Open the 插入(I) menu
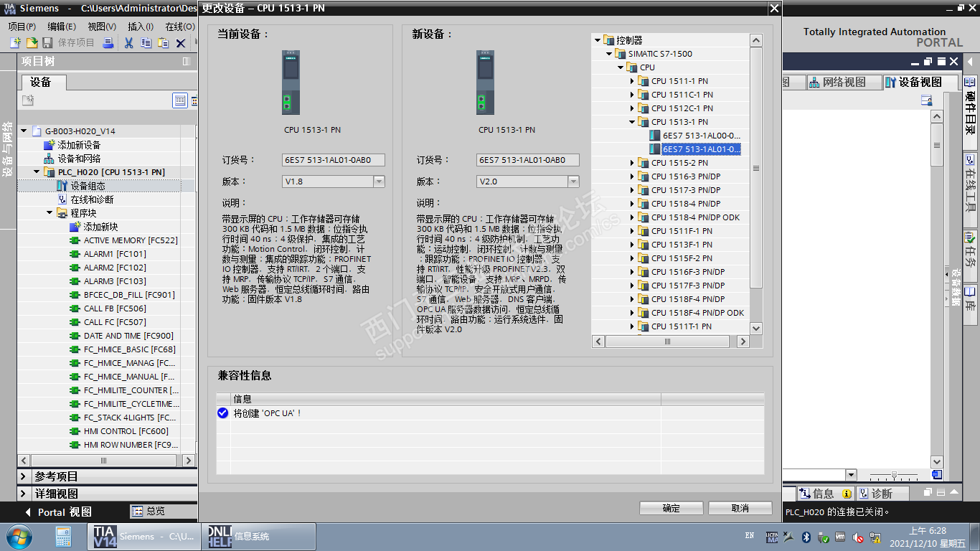This screenshot has height=551, width=980. [141, 27]
